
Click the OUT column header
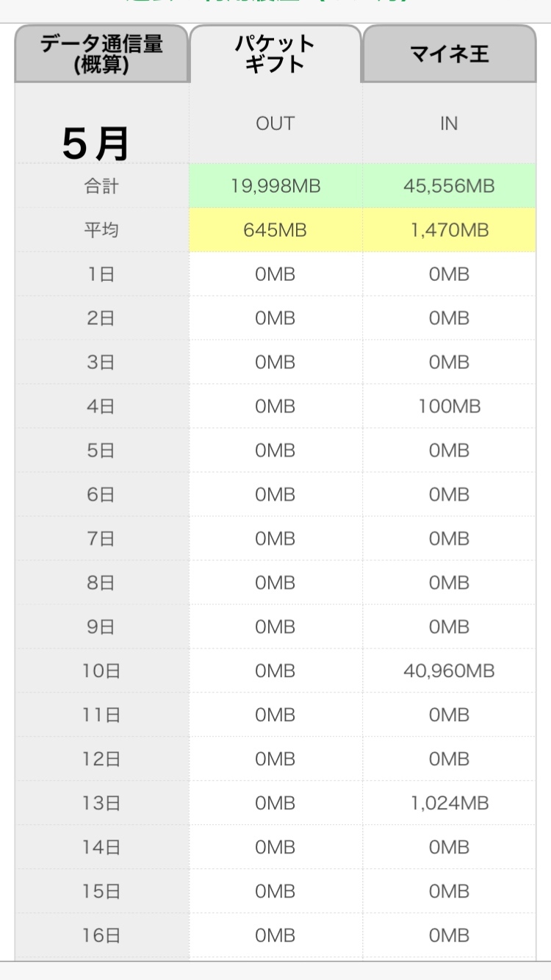[275, 124]
